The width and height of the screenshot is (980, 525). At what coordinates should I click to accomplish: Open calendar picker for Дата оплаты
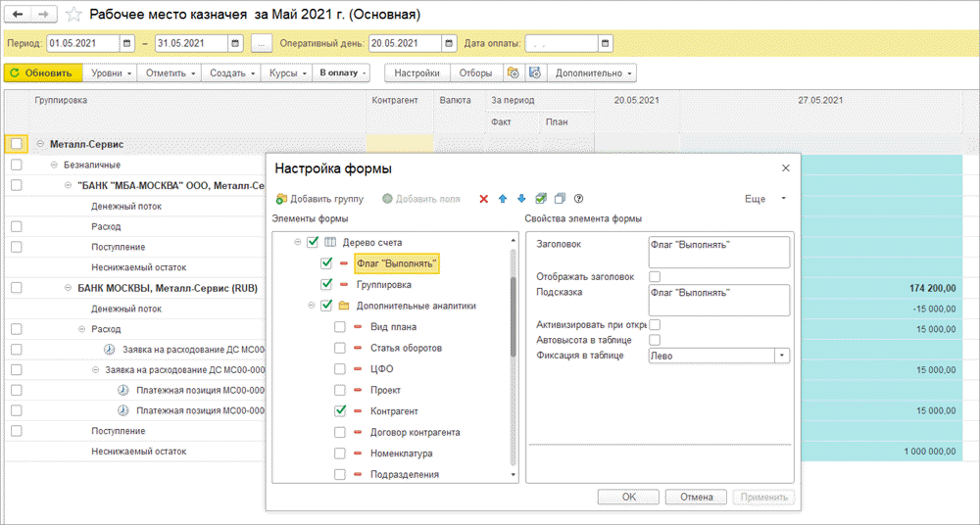click(606, 43)
